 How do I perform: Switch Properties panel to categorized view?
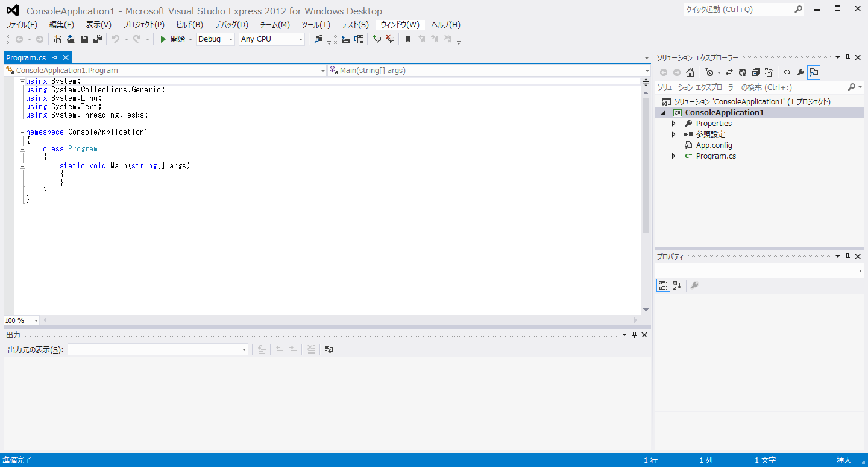click(662, 285)
